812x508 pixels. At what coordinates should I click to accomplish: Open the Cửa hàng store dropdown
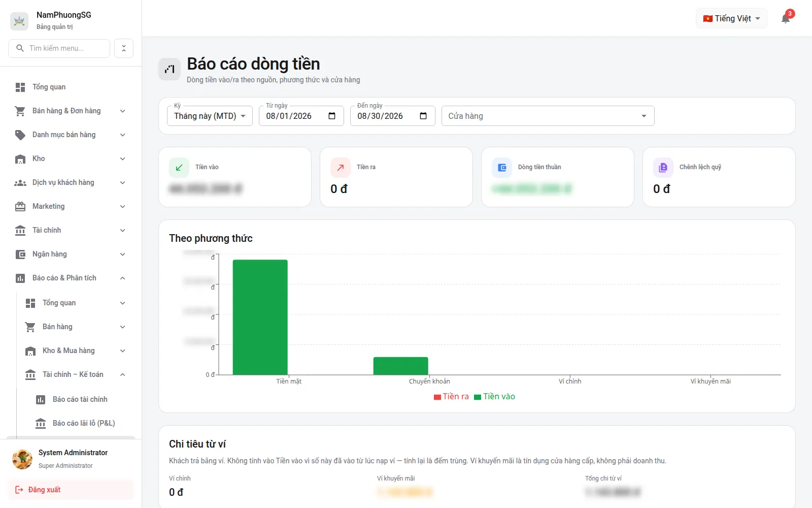[x=548, y=116]
